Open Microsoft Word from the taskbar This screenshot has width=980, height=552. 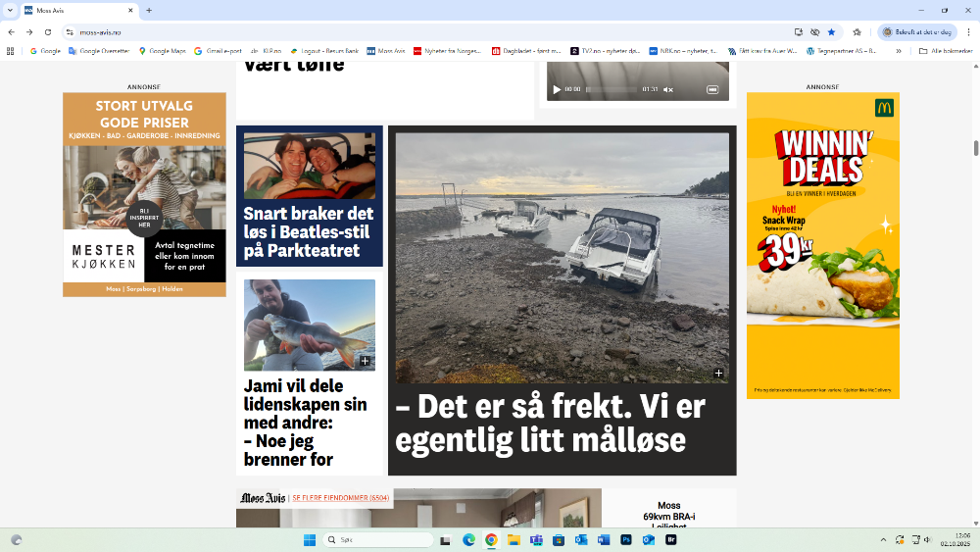click(x=604, y=539)
